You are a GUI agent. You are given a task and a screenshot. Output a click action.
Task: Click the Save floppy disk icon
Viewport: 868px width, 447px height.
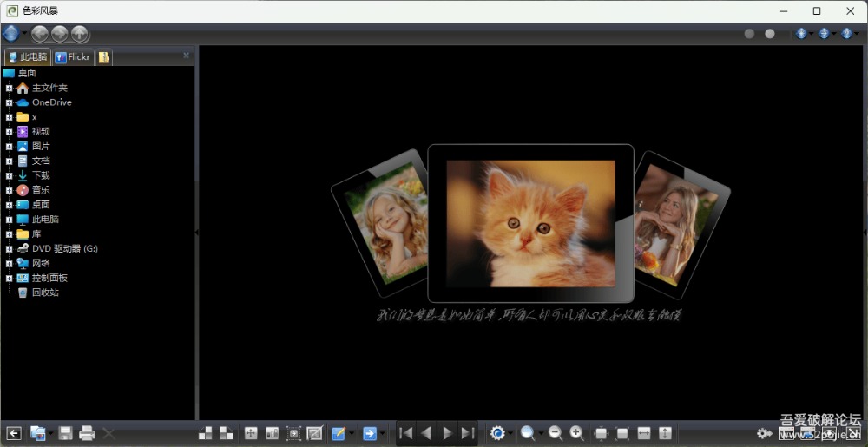pos(65,433)
